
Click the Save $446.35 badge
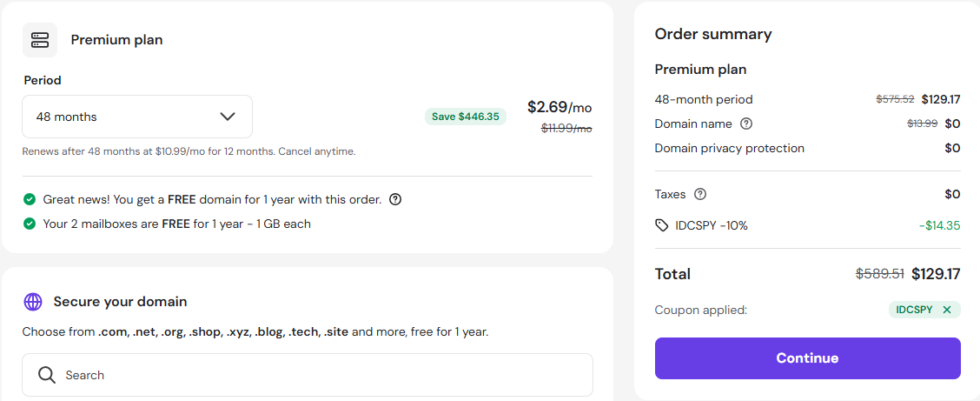[466, 117]
